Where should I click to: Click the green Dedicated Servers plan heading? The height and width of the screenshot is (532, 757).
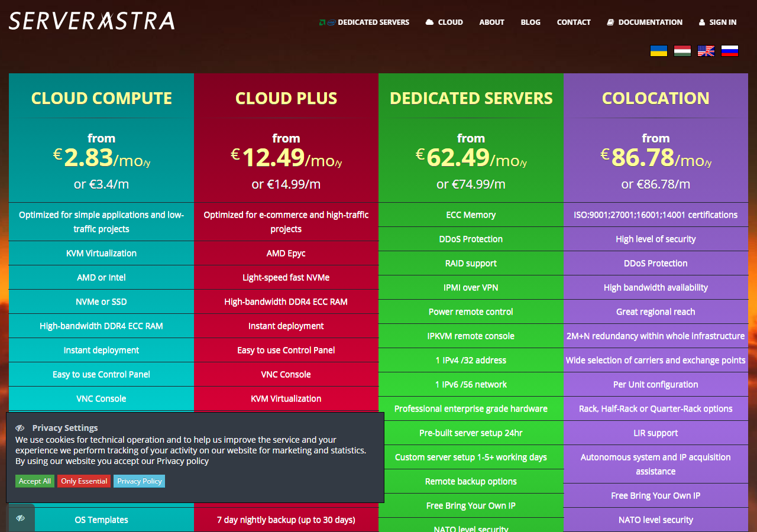point(471,98)
